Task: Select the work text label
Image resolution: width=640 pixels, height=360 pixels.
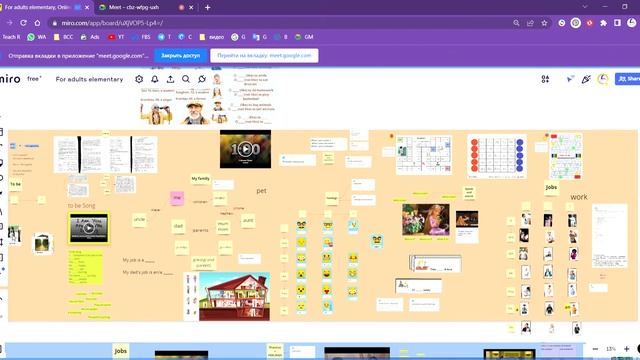Action: point(579,197)
